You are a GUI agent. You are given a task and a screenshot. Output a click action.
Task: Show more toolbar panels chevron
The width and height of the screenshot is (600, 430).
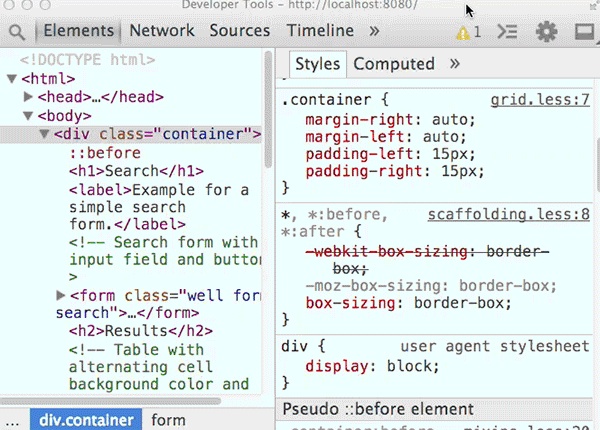[374, 31]
